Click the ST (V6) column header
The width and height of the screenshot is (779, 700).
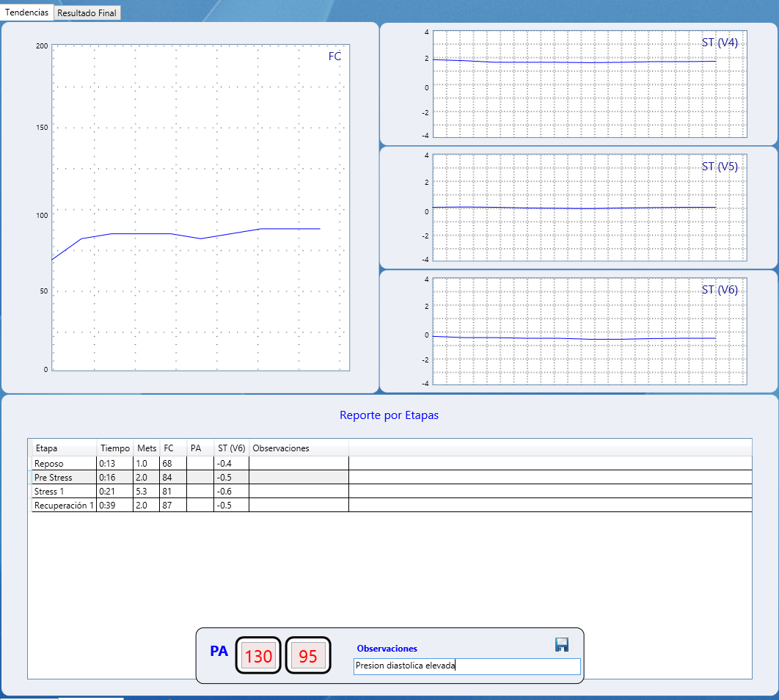point(231,448)
